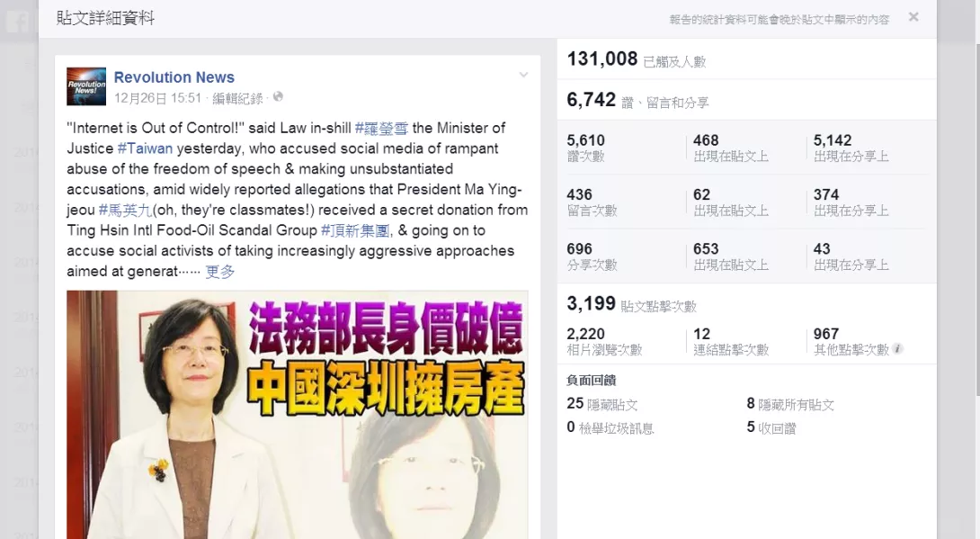The height and width of the screenshot is (539, 980).
Task: Click the info icon beside 其他點擊次數
Action: 897,349
